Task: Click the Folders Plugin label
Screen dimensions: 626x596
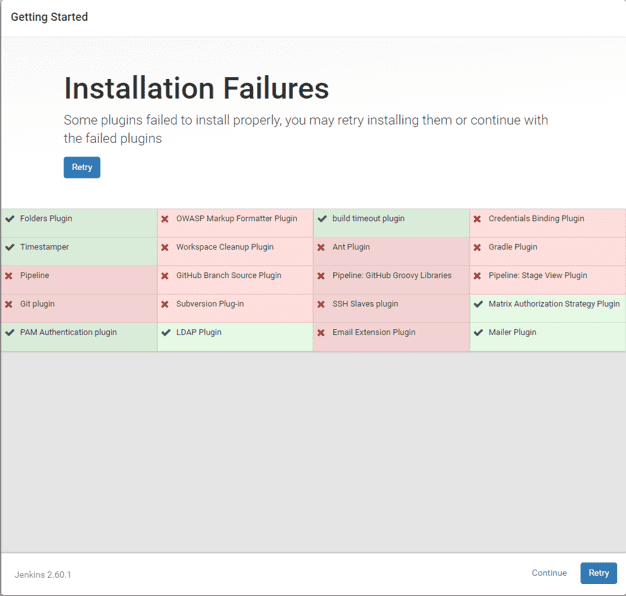Action: [46, 218]
